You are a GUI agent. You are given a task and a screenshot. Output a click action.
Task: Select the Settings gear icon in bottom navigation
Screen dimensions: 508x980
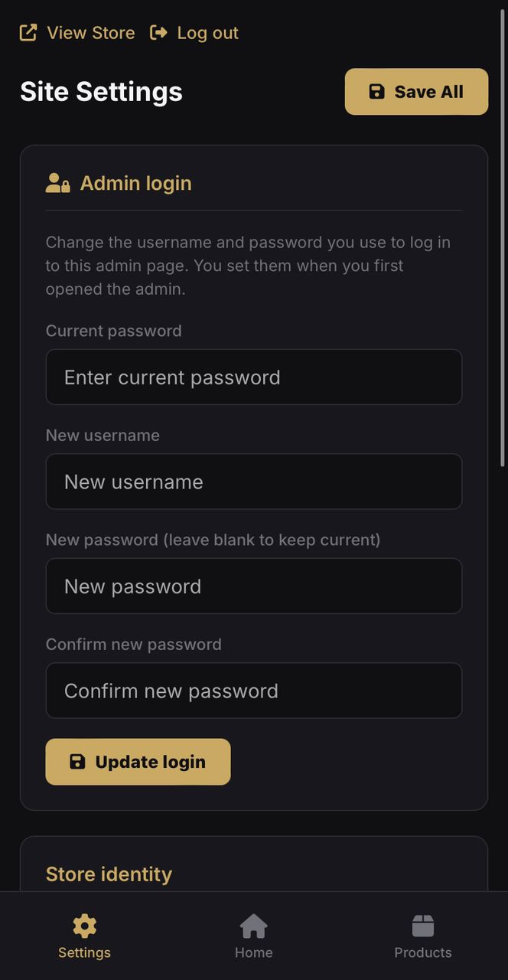click(x=83, y=925)
